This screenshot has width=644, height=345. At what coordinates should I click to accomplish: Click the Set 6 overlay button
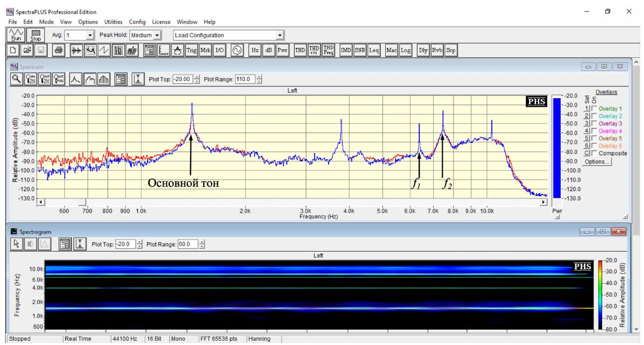coord(587,146)
